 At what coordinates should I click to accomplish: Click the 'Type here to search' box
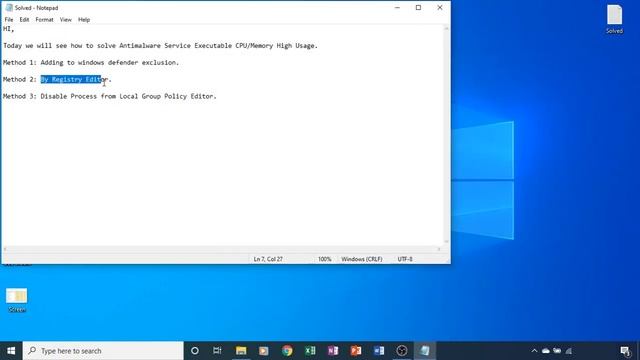click(x=103, y=351)
